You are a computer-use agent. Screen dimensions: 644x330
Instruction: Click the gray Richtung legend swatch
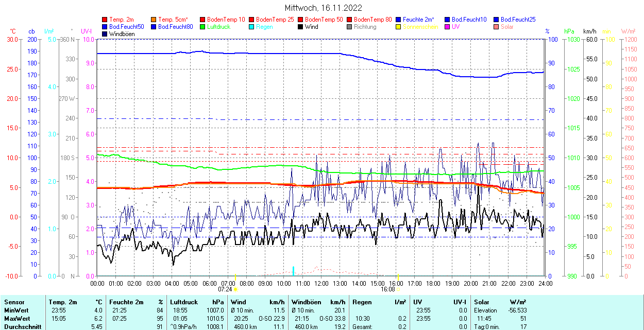pos(350,27)
